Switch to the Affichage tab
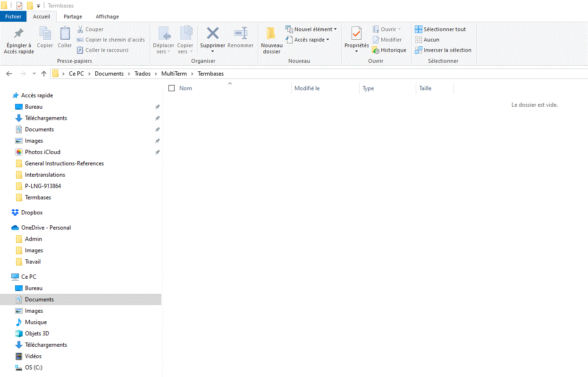This screenshot has height=377, width=588. tap(107, 16)
